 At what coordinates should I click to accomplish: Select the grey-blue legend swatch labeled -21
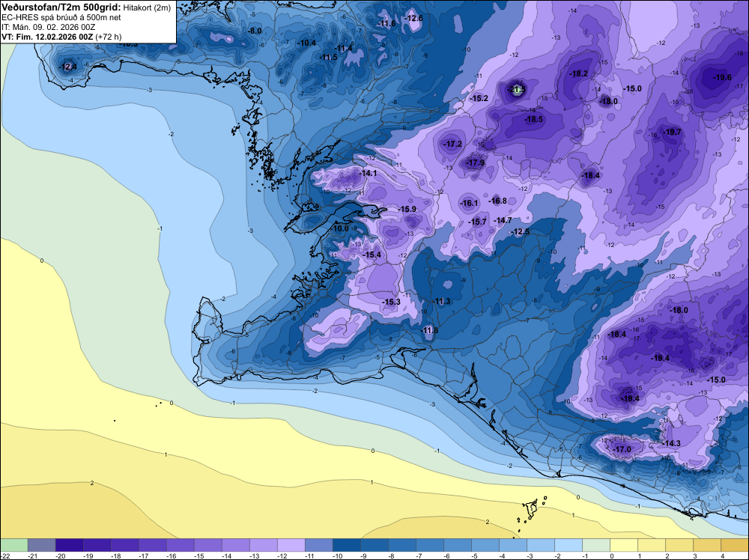41,545
